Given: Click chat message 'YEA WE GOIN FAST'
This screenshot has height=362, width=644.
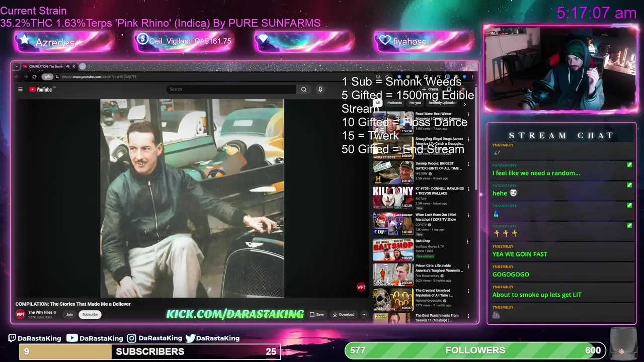Looking at the screenshot, I should pos(520,254).
